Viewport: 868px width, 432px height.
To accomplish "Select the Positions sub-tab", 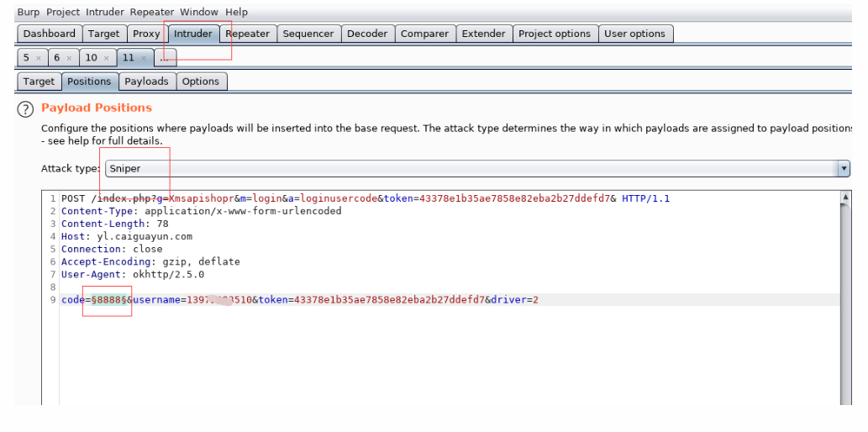I will [x=89, y=82].
